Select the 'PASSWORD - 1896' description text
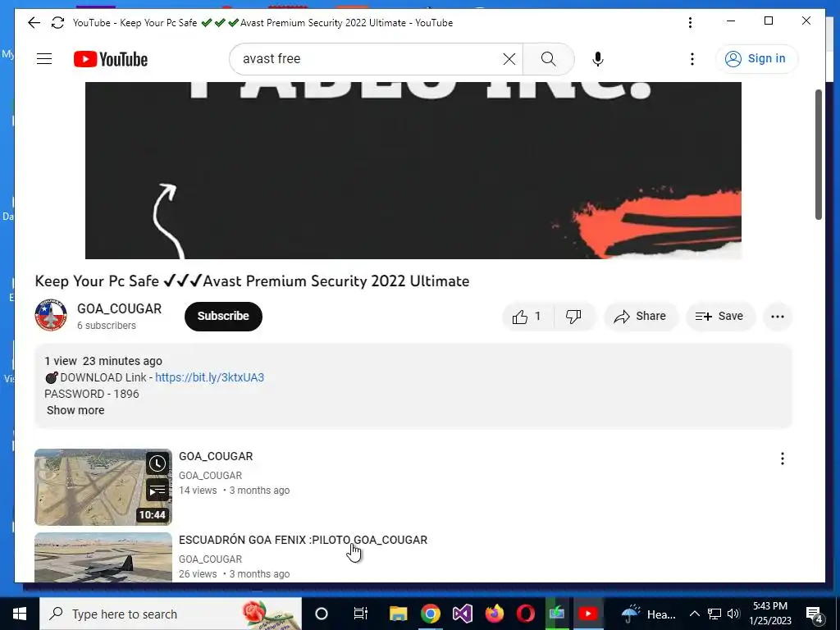This screenshot has height=630, width=840. tap(92, 394)
